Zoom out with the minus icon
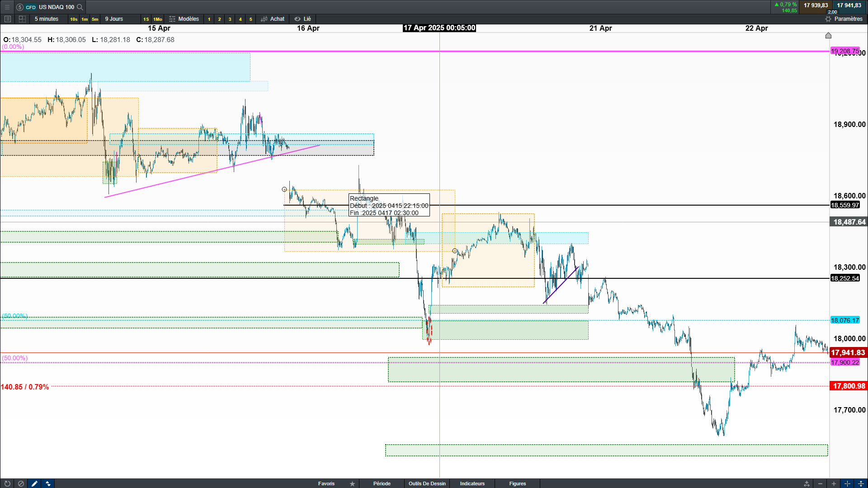The image size is (868, 488). 820,483
